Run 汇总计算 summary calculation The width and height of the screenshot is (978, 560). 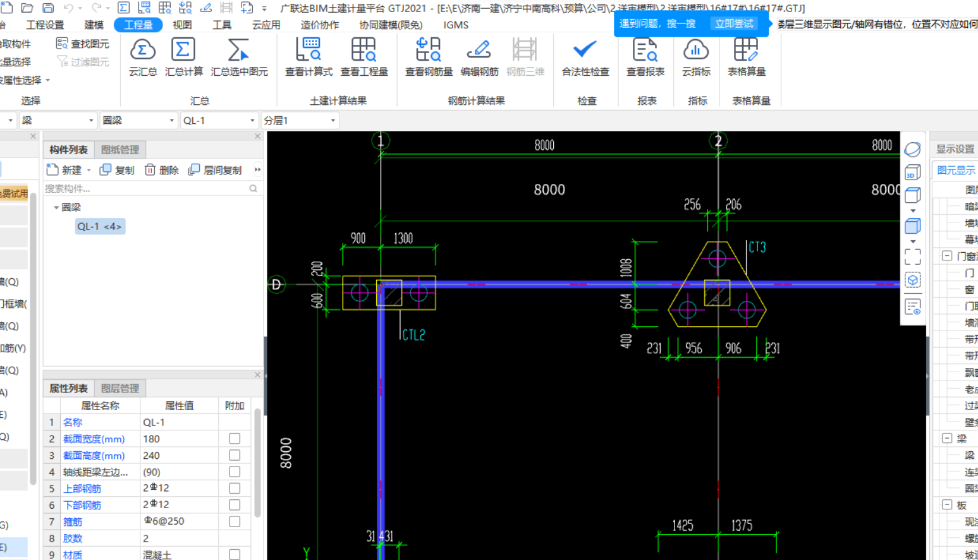(184, 58)
